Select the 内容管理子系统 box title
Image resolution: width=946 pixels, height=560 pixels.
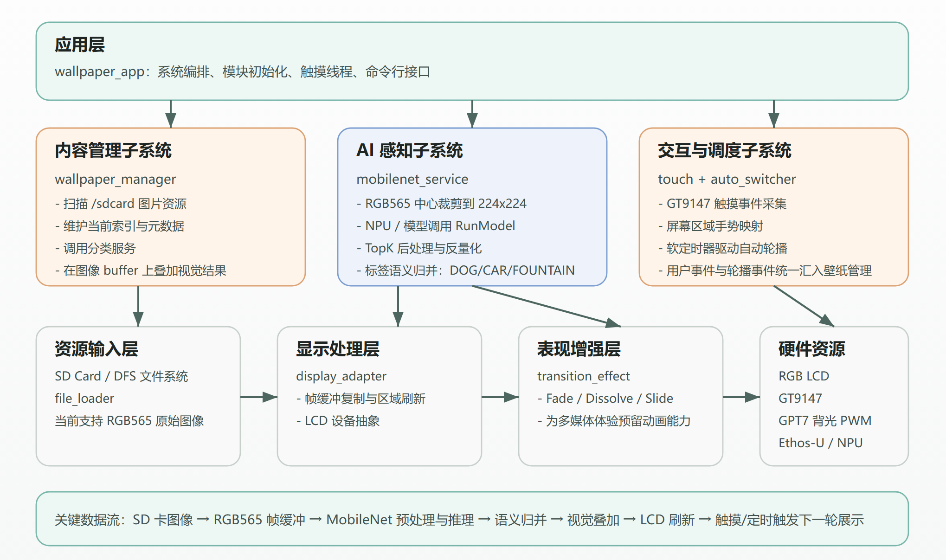(113, 151)
